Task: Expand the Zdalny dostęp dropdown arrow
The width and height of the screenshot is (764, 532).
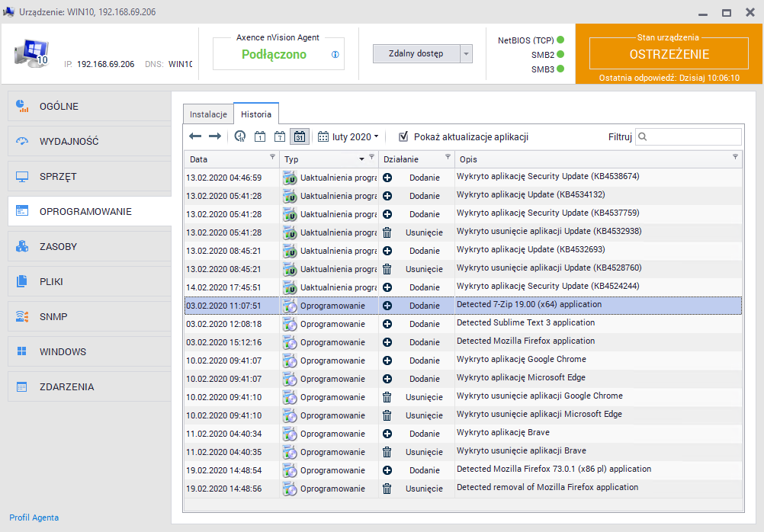Action: (467, 54)
